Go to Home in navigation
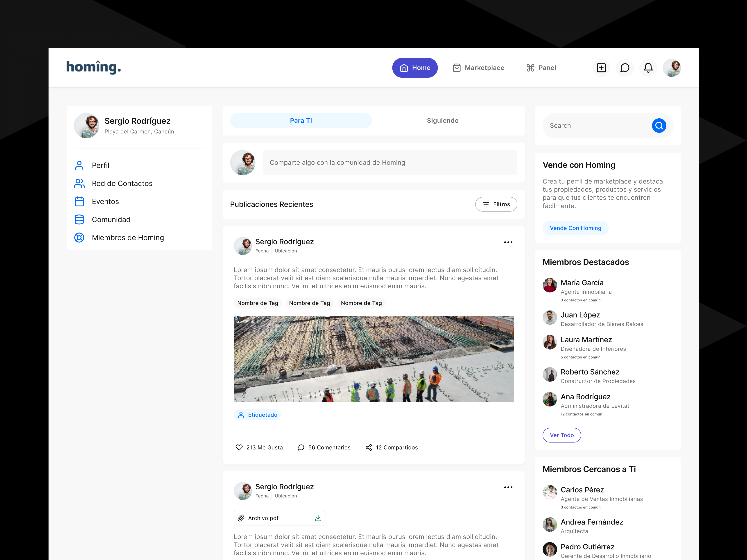The height and width of the screenshot is (560, 747). (415, 68)
